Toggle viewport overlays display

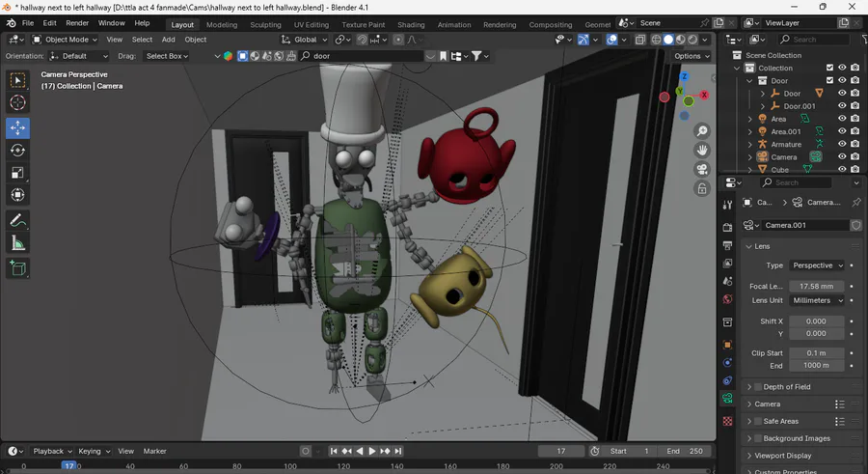point(611,40)
